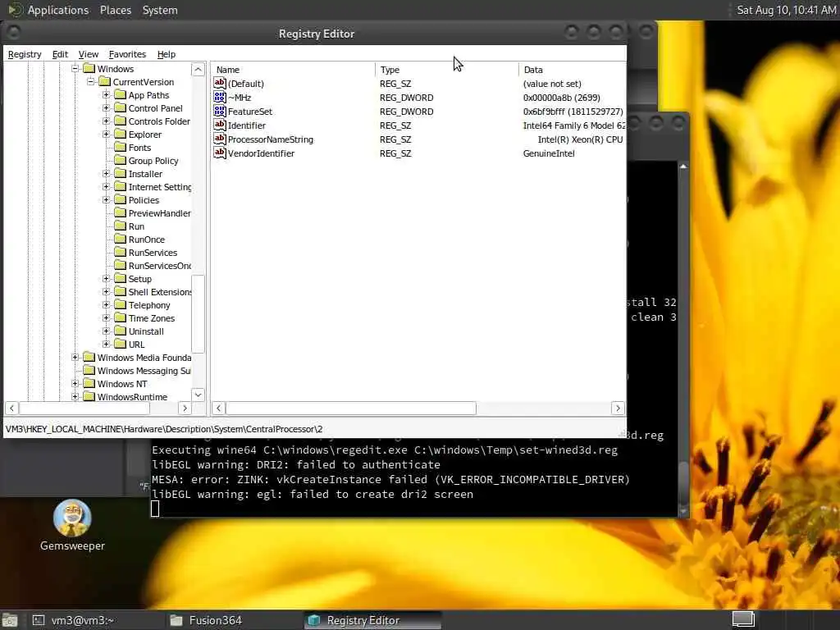Open the Help menu

(166, 54)
